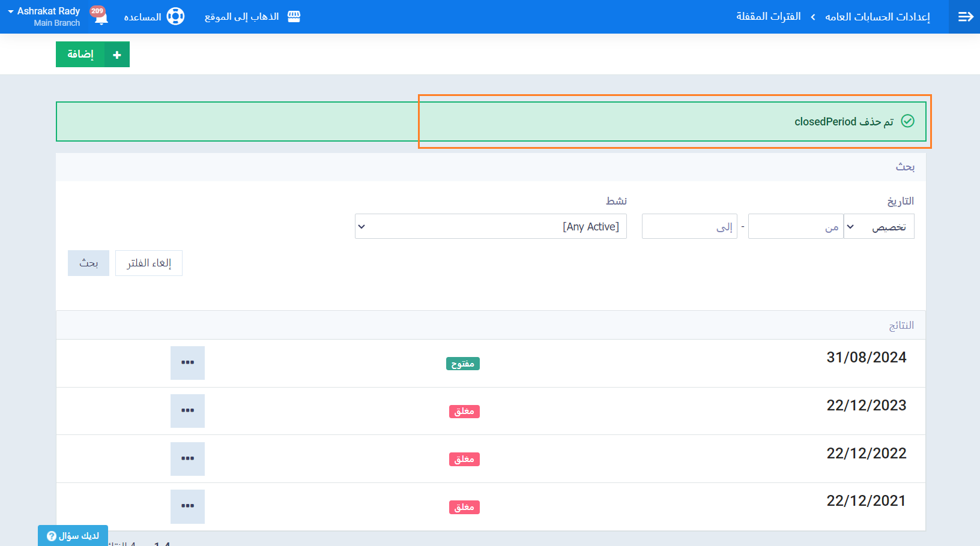The image size is (980, 546).
Task: Click the 'Have a question' help widget
Action: pyautogui.click(x=73, y=535)
